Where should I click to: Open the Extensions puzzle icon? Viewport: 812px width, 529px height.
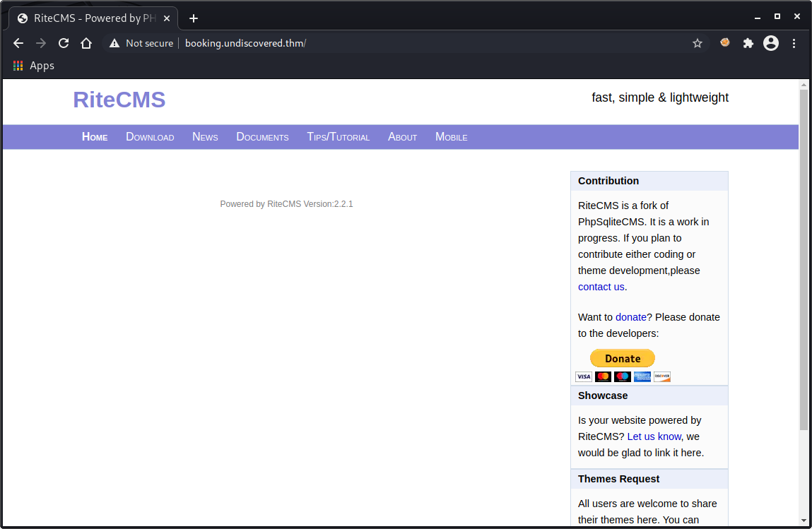point(748,43)
